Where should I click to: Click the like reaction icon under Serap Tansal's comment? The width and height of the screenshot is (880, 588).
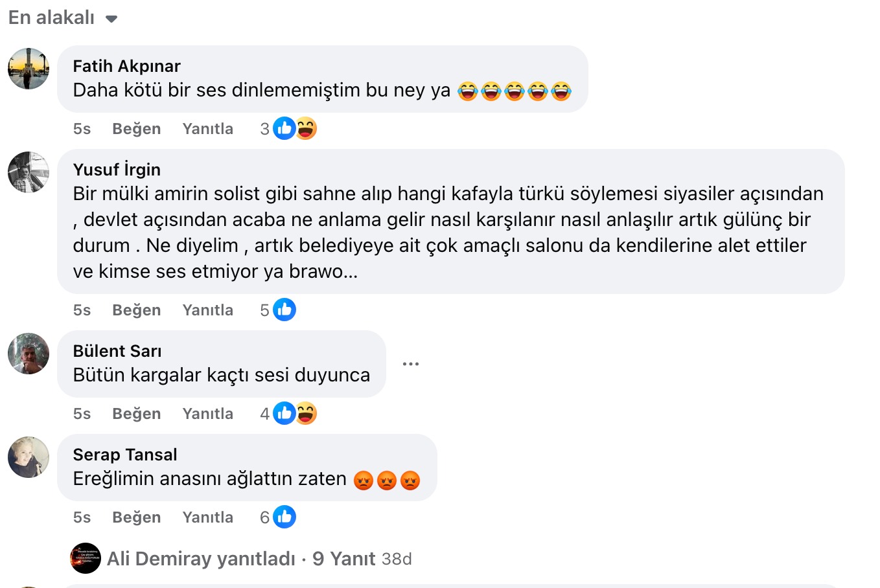pos(284,517)
